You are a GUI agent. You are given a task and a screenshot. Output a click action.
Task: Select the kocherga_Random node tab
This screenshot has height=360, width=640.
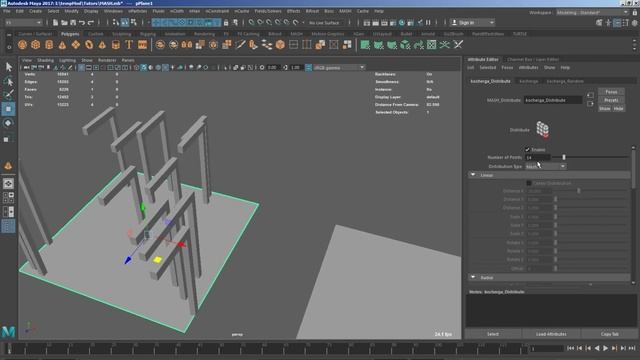(565, 81)
